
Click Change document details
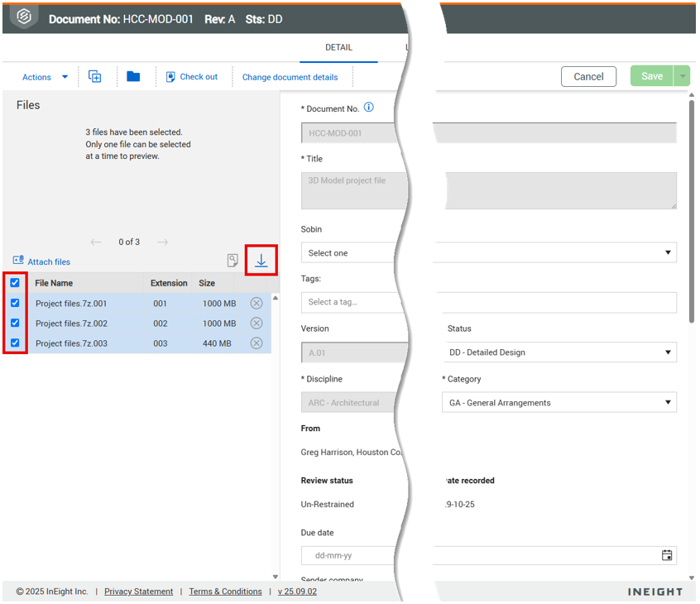[x=290, y=77]
